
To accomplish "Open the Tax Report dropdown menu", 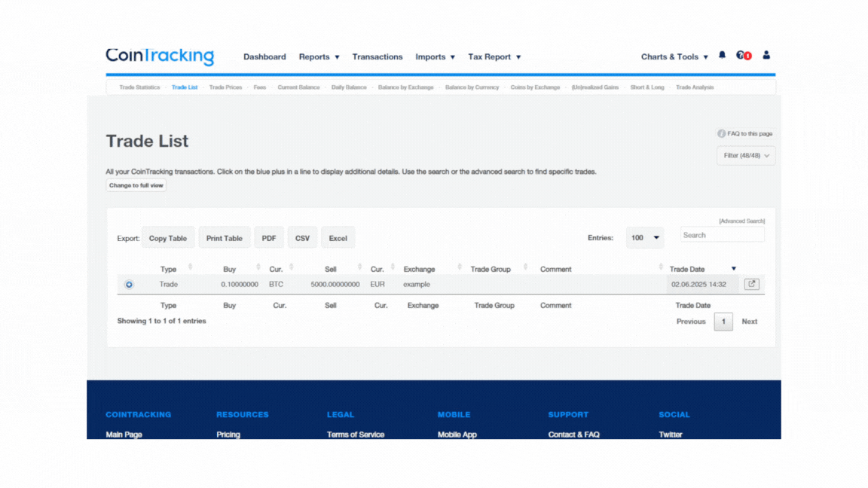I will [x=494, y=57].
